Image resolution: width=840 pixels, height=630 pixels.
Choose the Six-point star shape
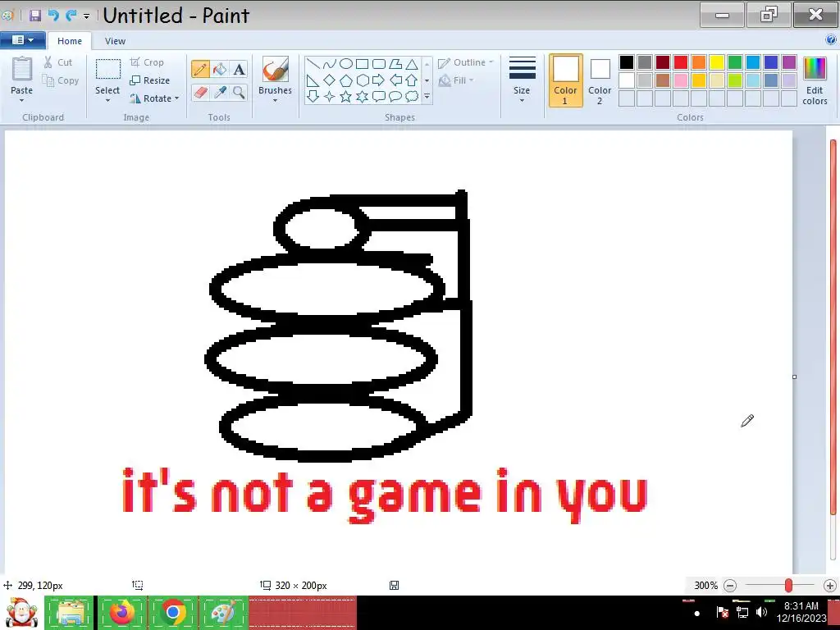(362, 97)
